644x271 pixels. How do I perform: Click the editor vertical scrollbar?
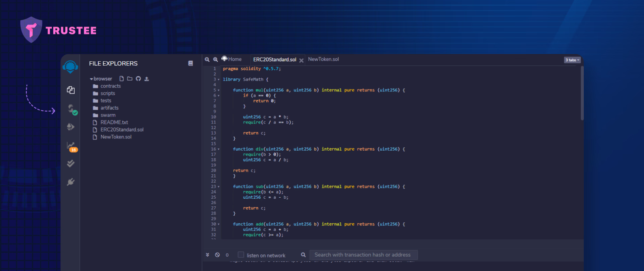coord(582,93)
